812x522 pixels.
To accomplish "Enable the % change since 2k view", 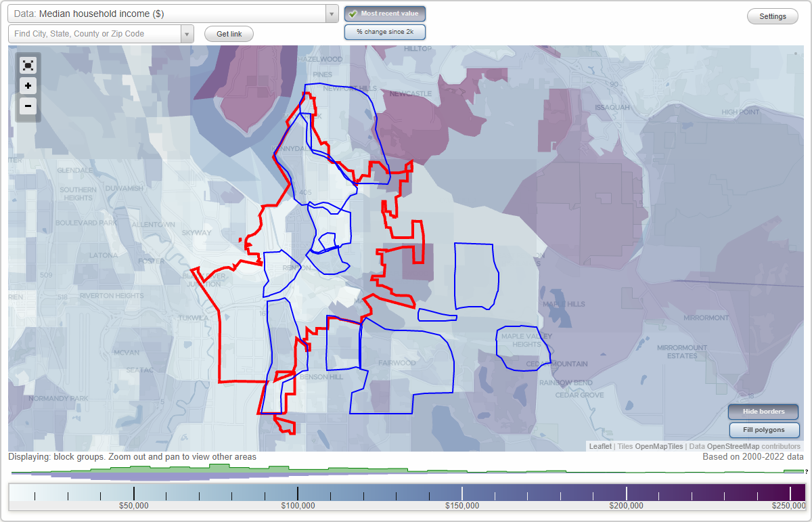I will [x=384, y=32].
